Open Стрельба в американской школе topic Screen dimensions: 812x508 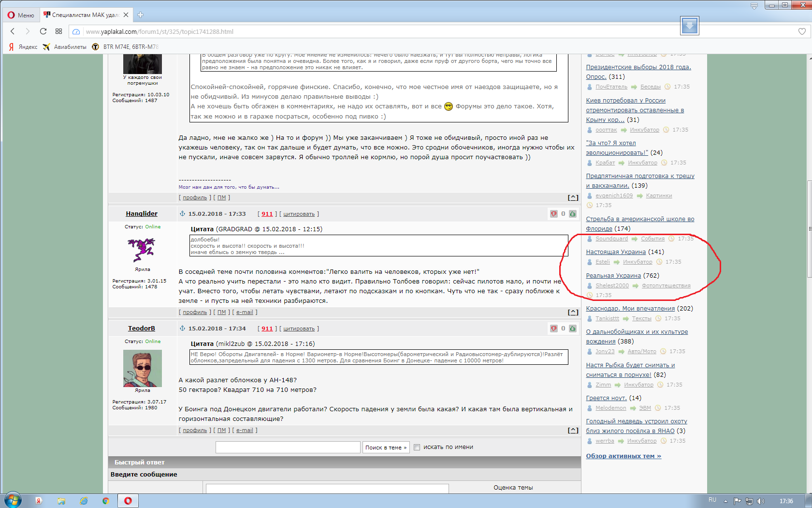click(x=640, y=224)
